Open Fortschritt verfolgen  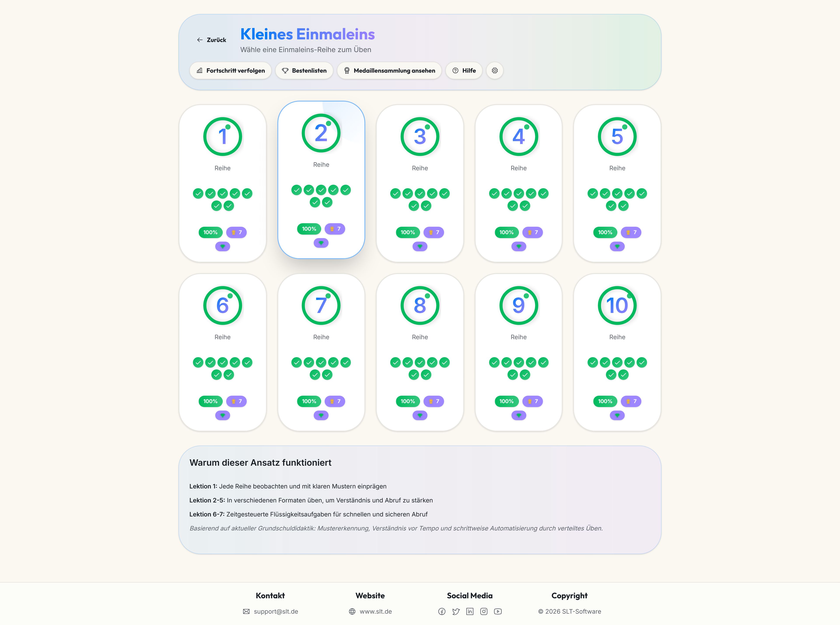click(x=231, y=70)
